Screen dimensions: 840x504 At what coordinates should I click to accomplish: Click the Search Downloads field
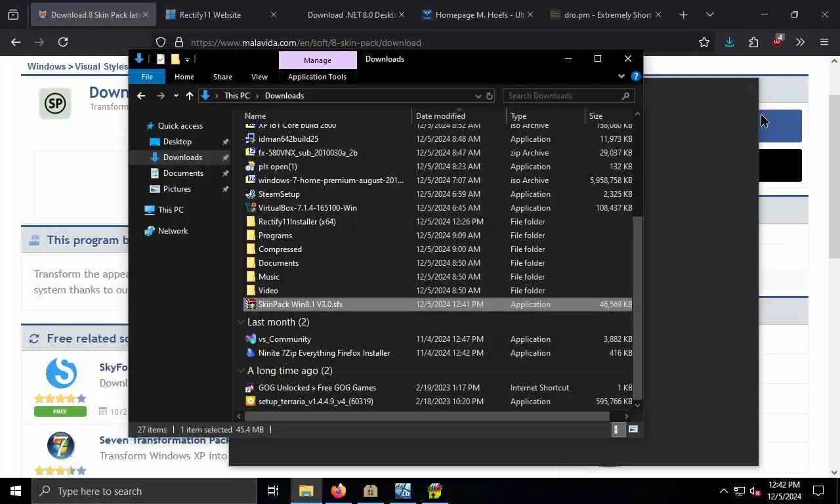[x=568, y=96]
